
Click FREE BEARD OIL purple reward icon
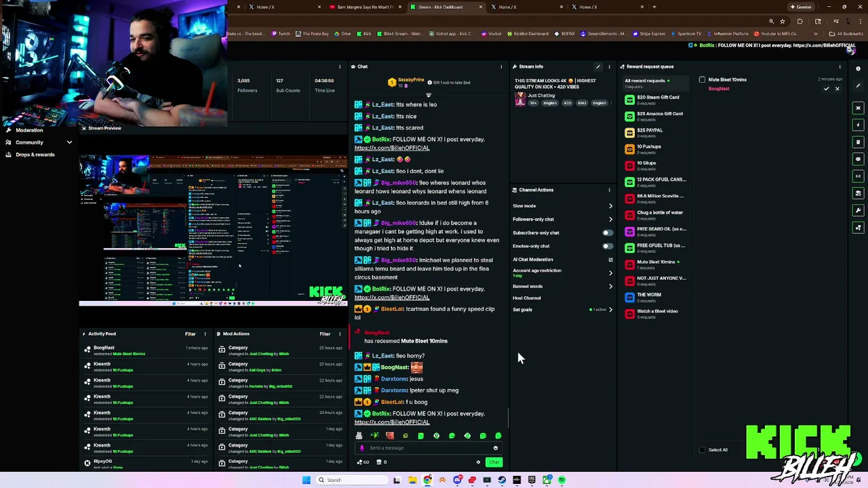[x=629, y=231]
